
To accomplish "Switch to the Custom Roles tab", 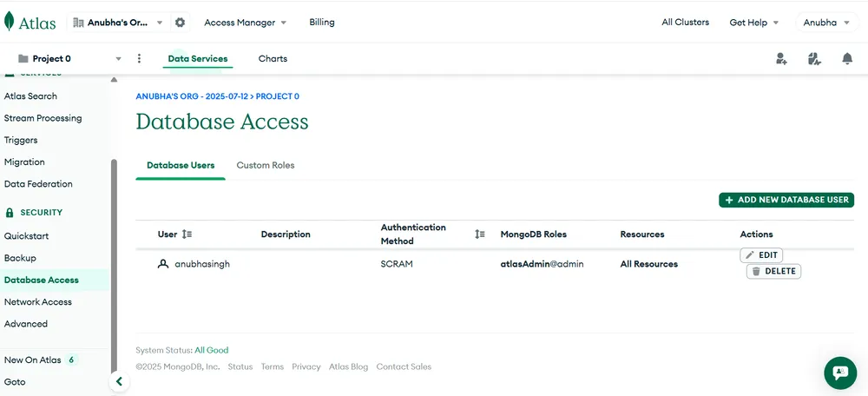I will coord(266,165).
